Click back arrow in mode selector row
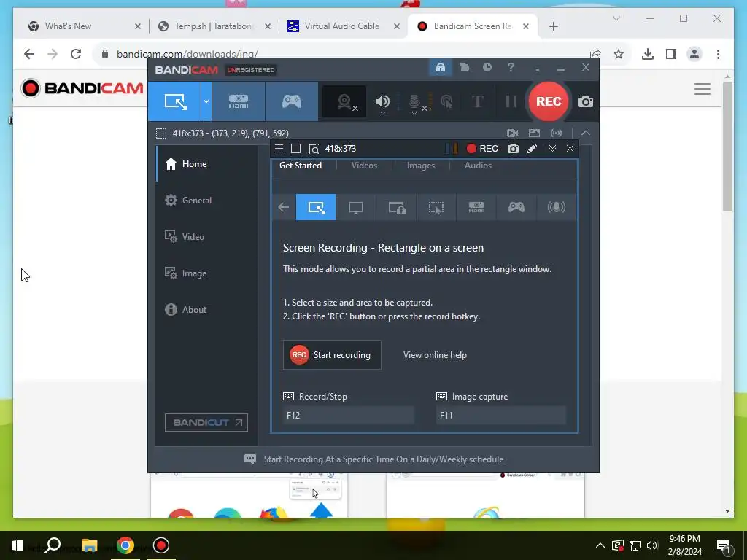The width and height of the screenshot is (747, 560). click(284, 207)
